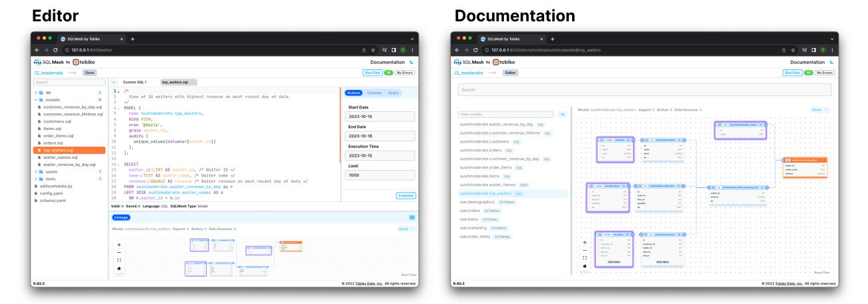
Task: Select the Lineage tab
Action: point(121,217)
